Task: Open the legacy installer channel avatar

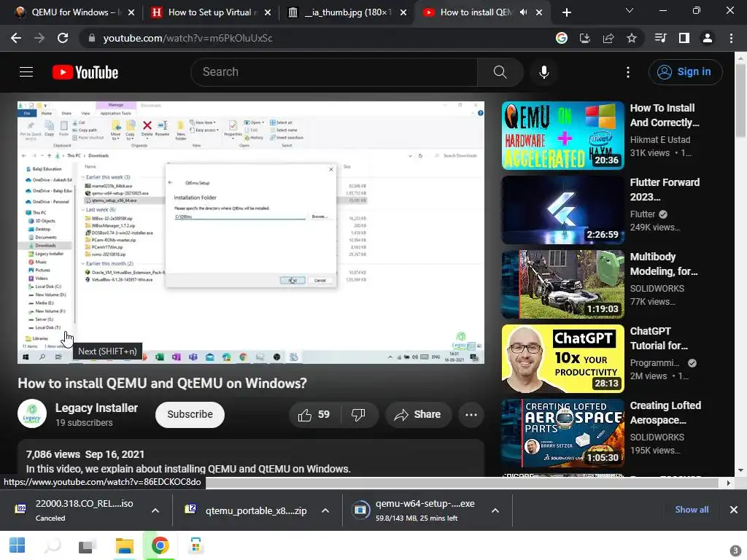Action: point(32,414)
